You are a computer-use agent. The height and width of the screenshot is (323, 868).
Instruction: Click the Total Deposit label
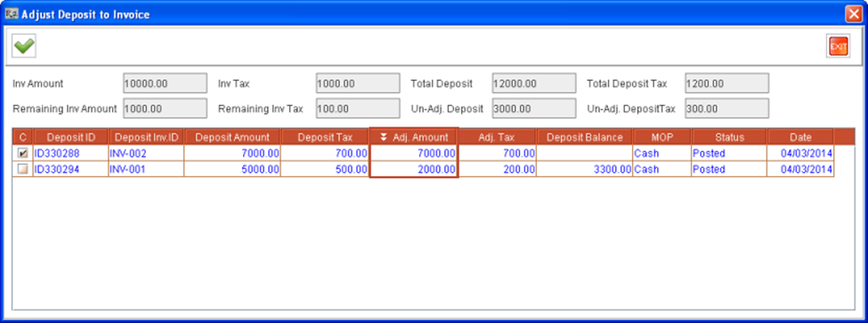pyautogui.click(x=442, y=84)
